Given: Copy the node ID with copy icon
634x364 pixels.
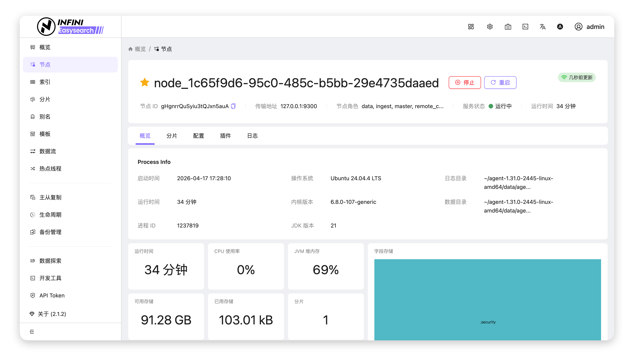Looking at the screenshot, I should click(x=233, y=106).
